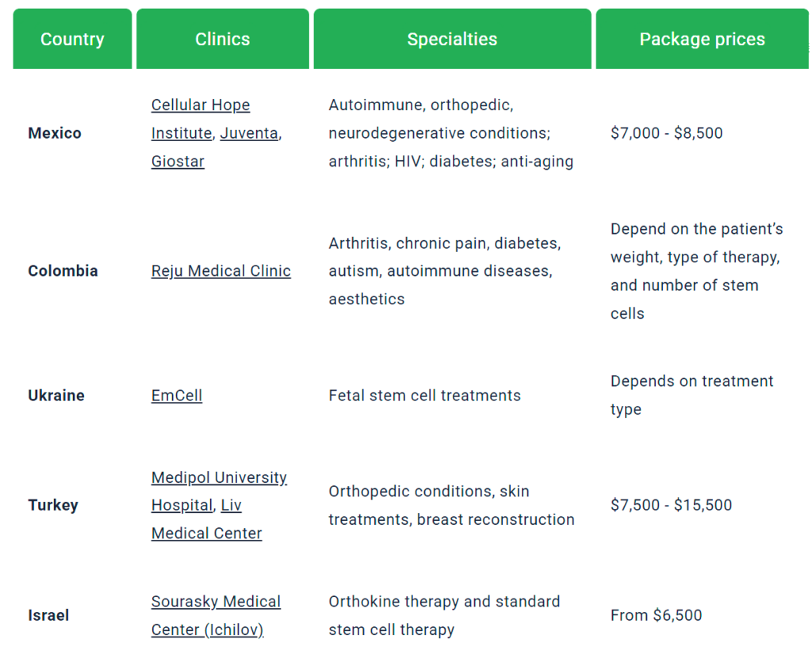Follow the Giostar link
This screenshot has width=812, height=658.
[178, 162]
